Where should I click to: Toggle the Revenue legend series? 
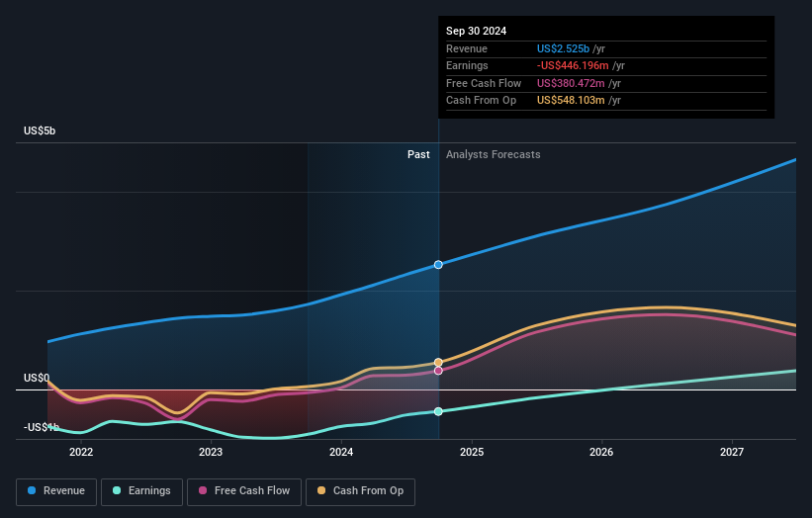(56, 491)
